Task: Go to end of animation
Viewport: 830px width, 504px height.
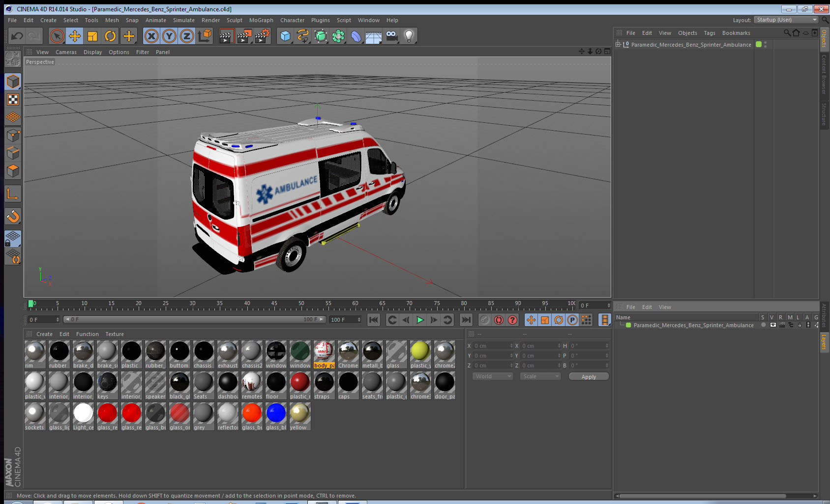Action: click(x=466, y=320)
